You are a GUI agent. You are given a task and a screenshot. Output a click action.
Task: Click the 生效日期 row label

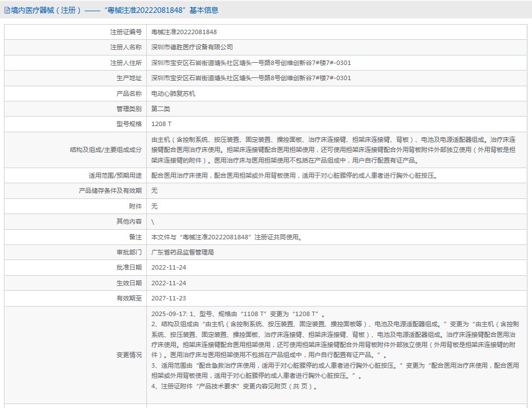pyautogui.click(x=129, y=283)
